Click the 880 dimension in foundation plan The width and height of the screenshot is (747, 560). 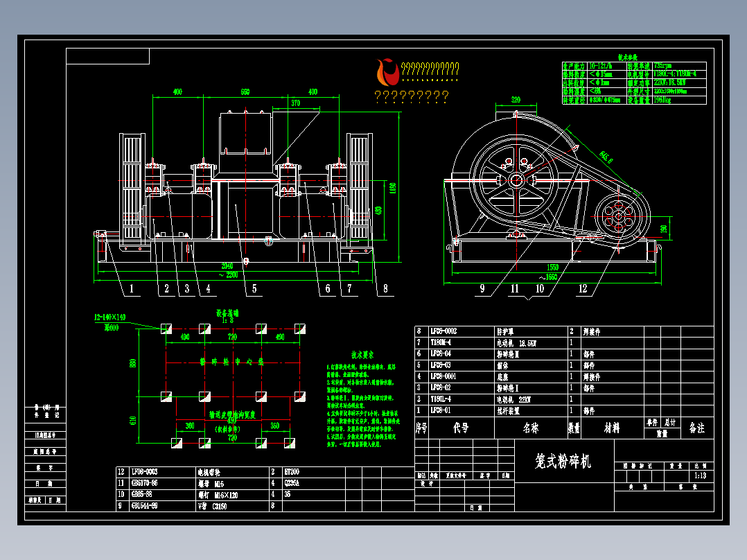133,363
